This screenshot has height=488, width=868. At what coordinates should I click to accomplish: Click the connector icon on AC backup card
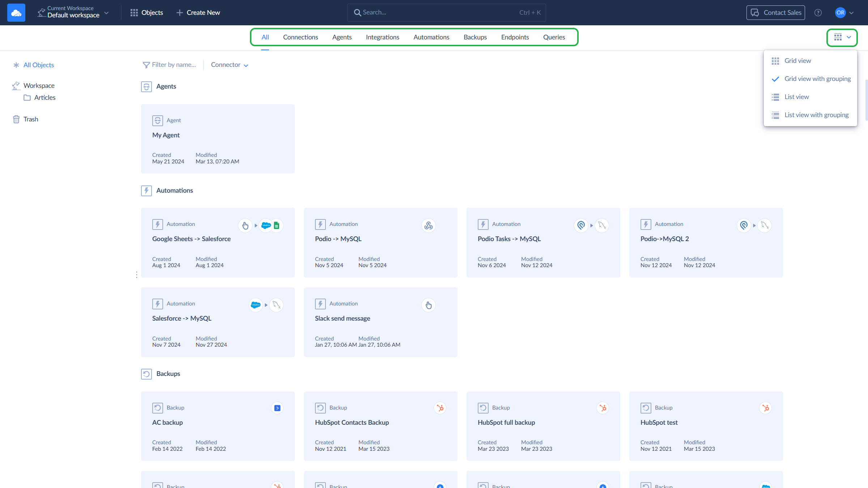pyautogui.click(x=277, y=408)
